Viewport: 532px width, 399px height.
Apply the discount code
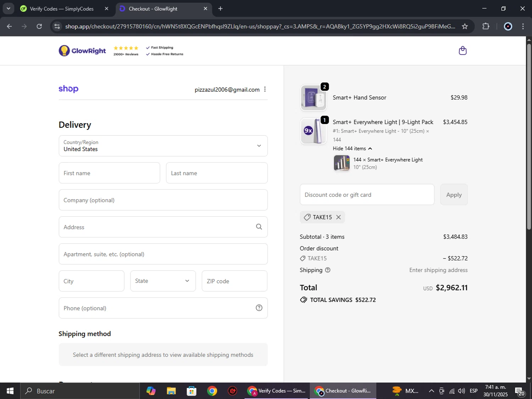click(x=454, y=194)
